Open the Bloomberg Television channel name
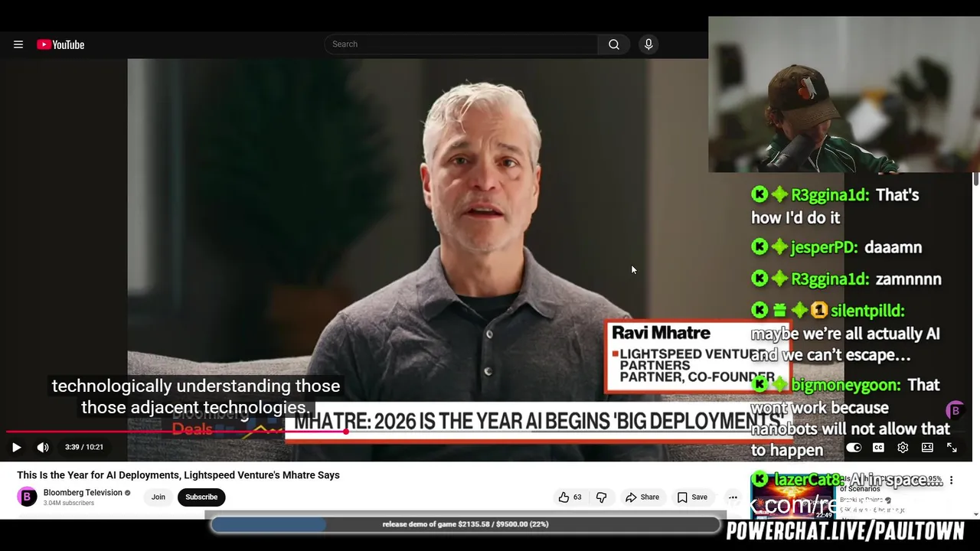Screen dimensions: 980x551 [x=83, y=493]
